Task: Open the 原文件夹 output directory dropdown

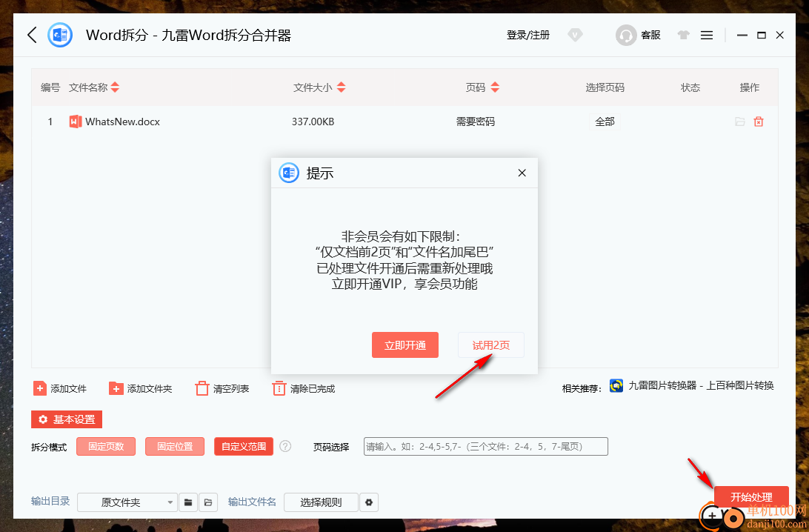Action: (127, 502)
